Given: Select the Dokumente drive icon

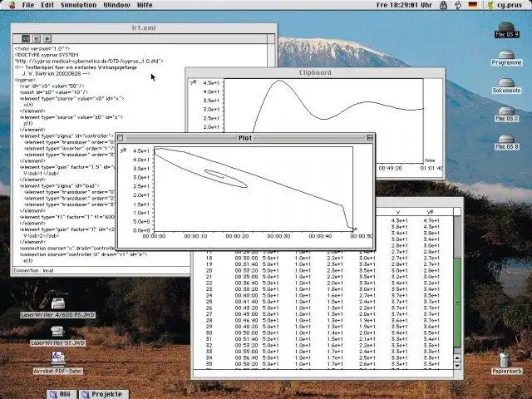Looking at the screenshot, I should [506, 86].
